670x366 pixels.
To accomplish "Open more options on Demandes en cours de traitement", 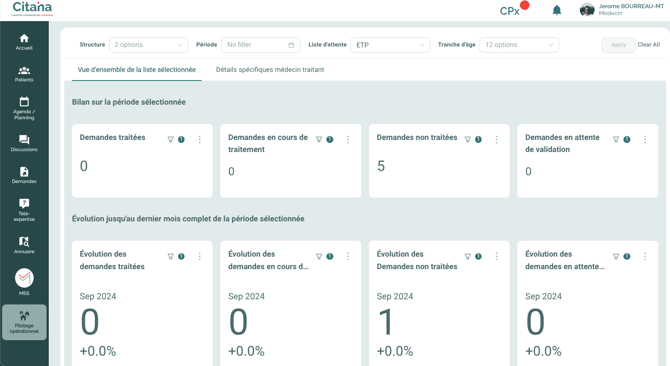I will coord(348,139).
